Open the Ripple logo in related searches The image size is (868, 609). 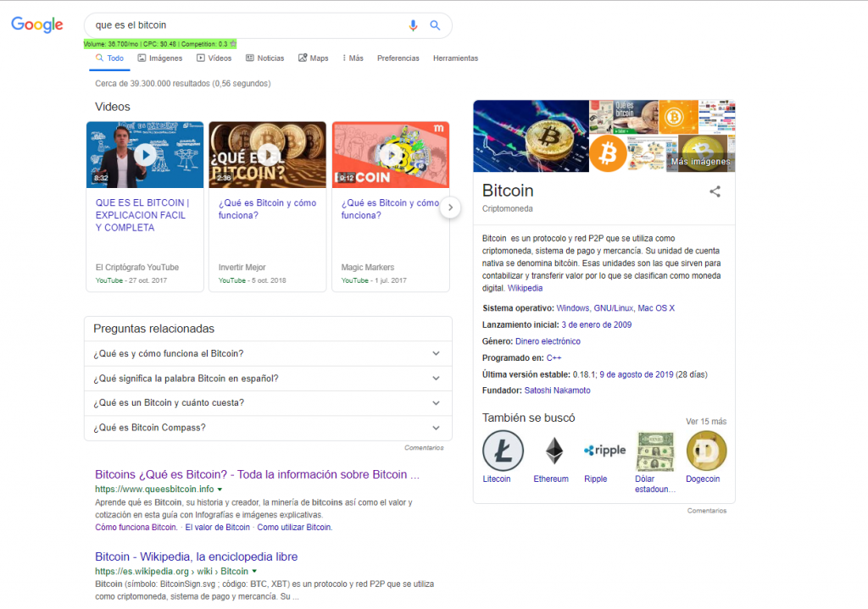click(604, 451)
